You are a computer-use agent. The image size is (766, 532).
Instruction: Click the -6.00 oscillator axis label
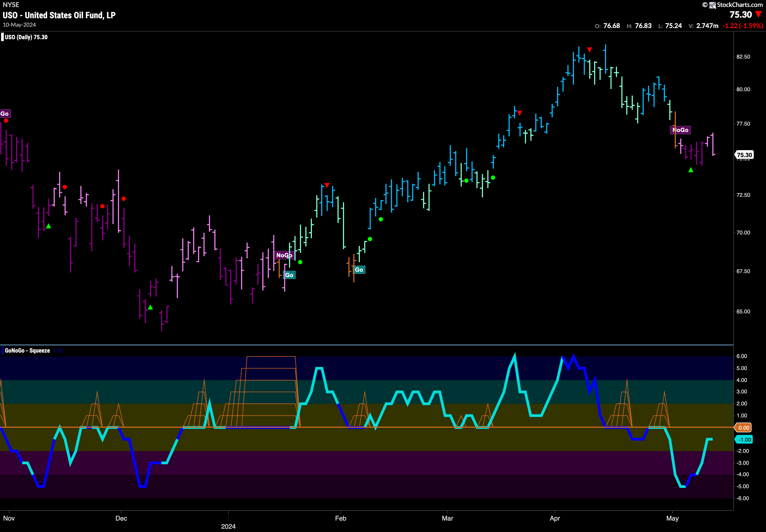click(743, 498)
